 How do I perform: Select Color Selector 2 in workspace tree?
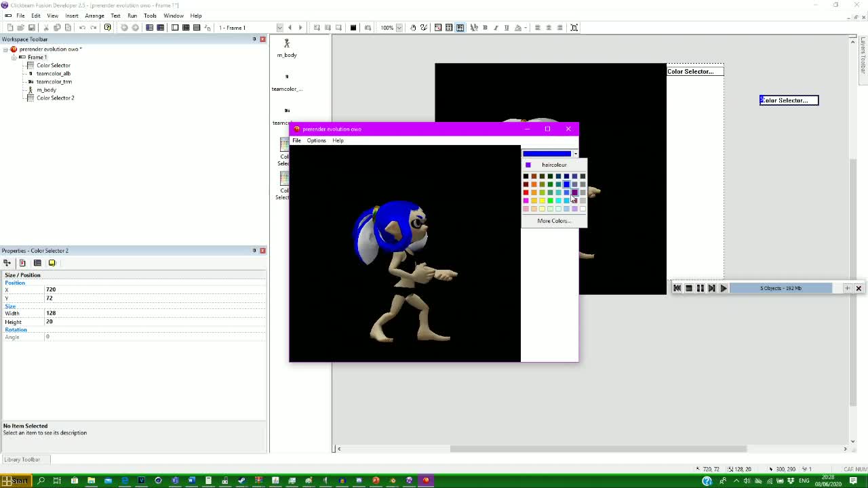click(x=55, y=98)
